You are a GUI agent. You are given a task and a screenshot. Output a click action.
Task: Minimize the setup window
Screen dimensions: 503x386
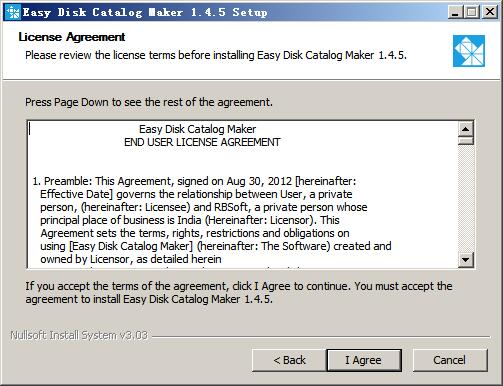pos(455,12)
